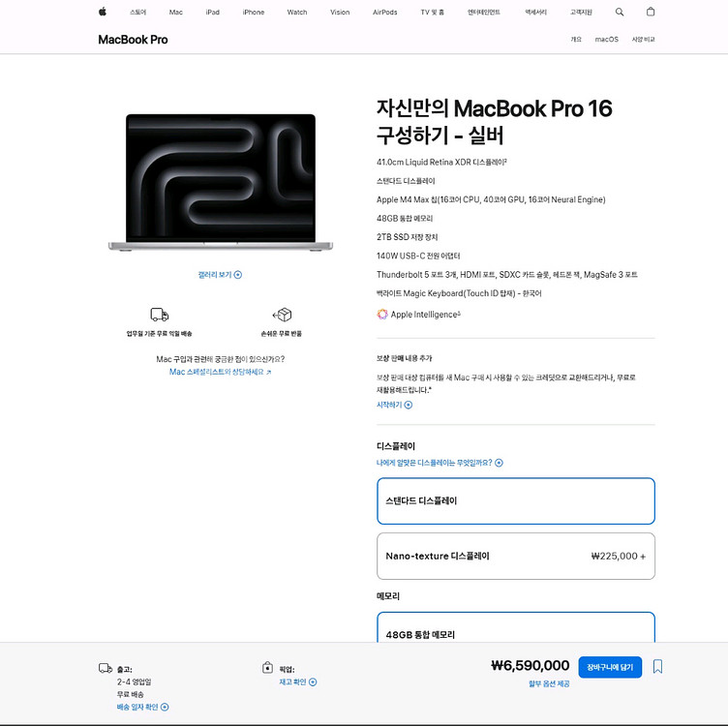The width and height of the screenshot is (728, 726).
Task: Click the bookmark save icon beside the price
Action: click(657, 666)
